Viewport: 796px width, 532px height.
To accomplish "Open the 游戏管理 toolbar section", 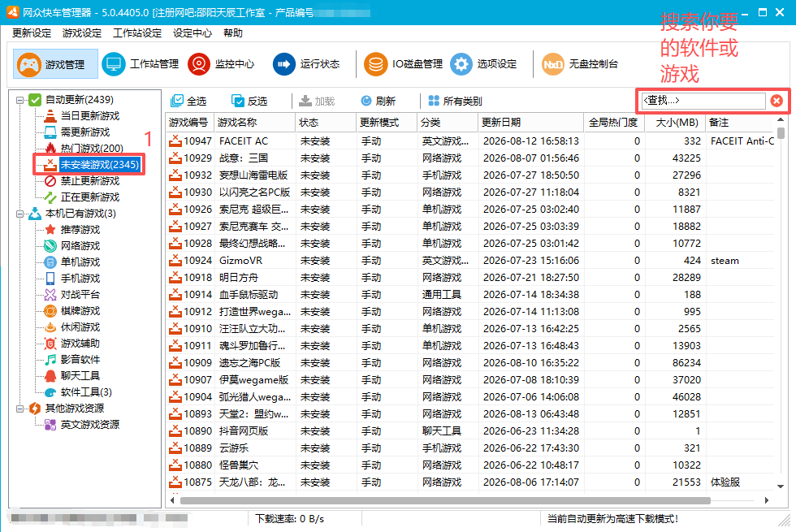I will pos(55,64).
